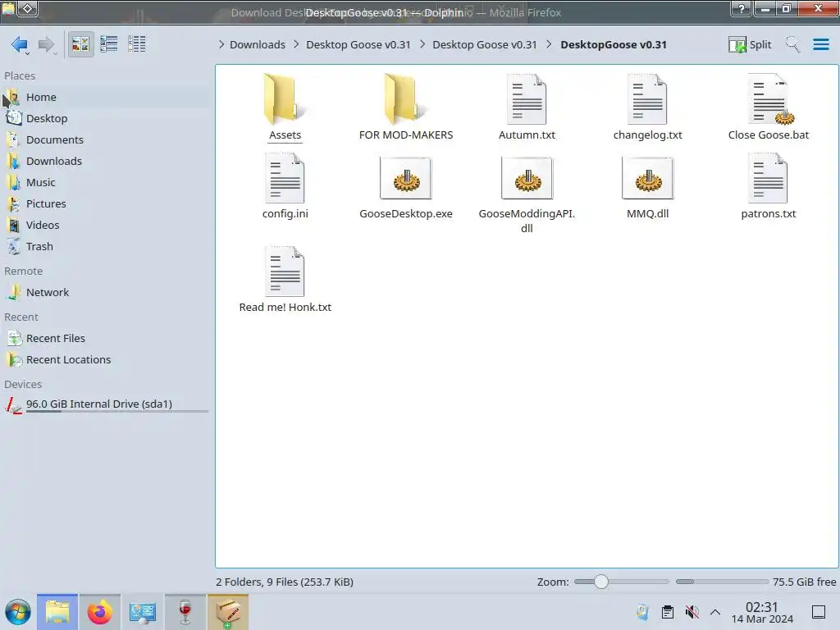Open the start menu button in taskbar
Viewport: 840px width, 630px height.
[x=18, y=612]
